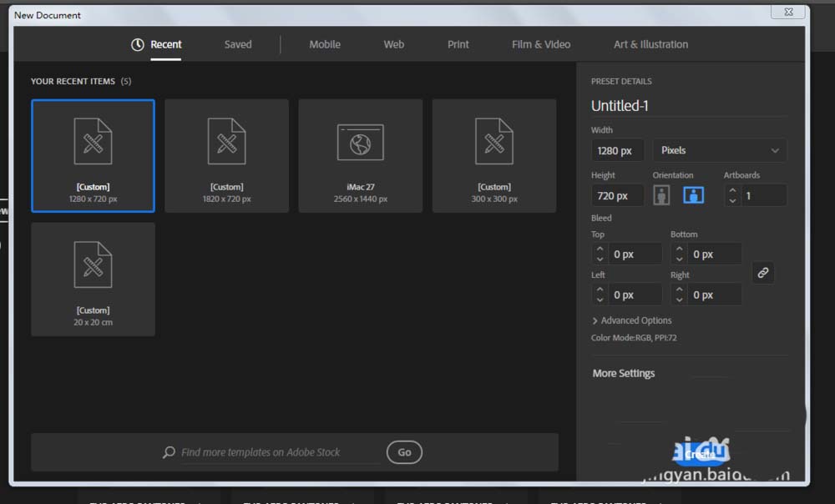Viewport: 835px width, 504px height.
Task: Click the Go button for Adobe Stock
Action: point(404,452)
